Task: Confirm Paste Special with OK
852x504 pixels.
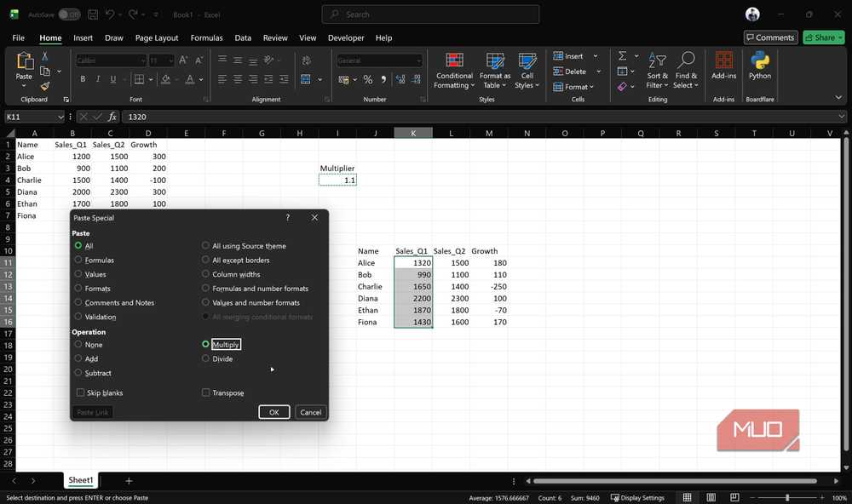Action: pyautogui.click(x=273, y=412)
